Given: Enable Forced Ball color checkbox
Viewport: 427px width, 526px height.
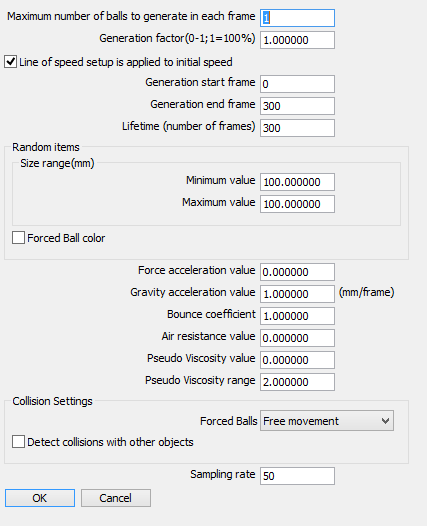Looking at the screenshot, I should (x=18, y=238).
